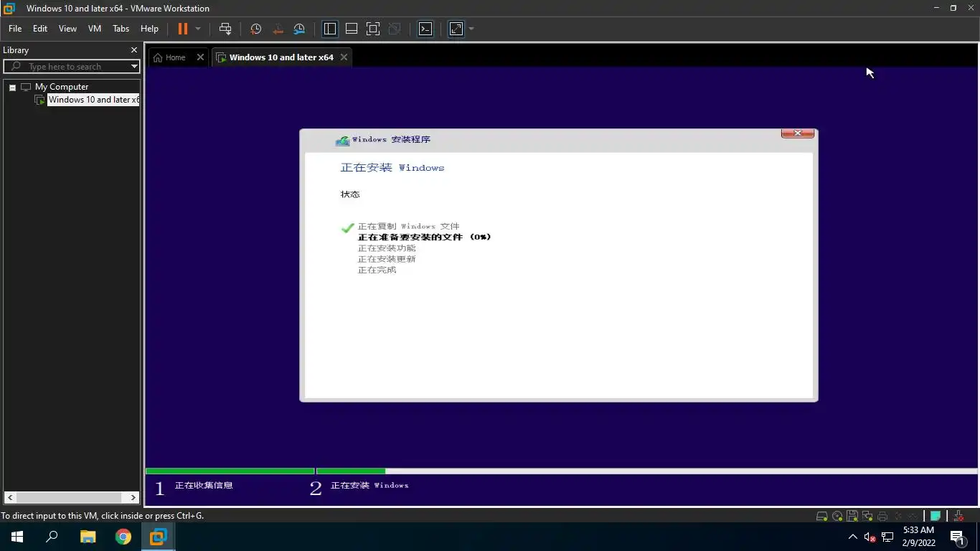
Task: Launch Google Chrome from the taskbar
Action: [123, 537]
